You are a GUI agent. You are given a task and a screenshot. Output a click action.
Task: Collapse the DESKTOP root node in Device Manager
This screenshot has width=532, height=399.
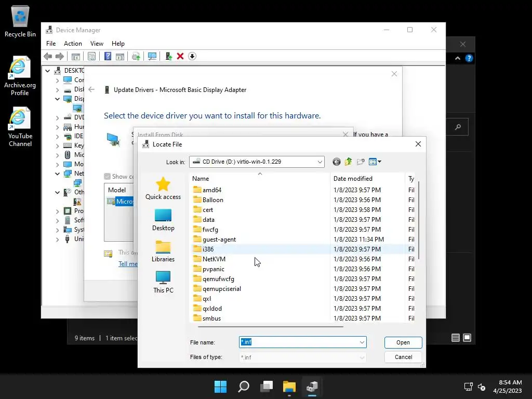click(47, 71)
